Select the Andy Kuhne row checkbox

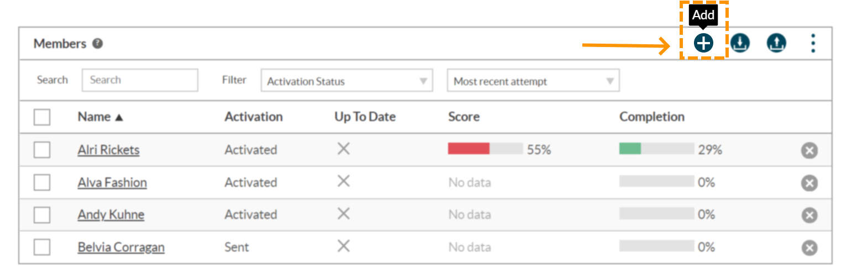click(42, 215)
